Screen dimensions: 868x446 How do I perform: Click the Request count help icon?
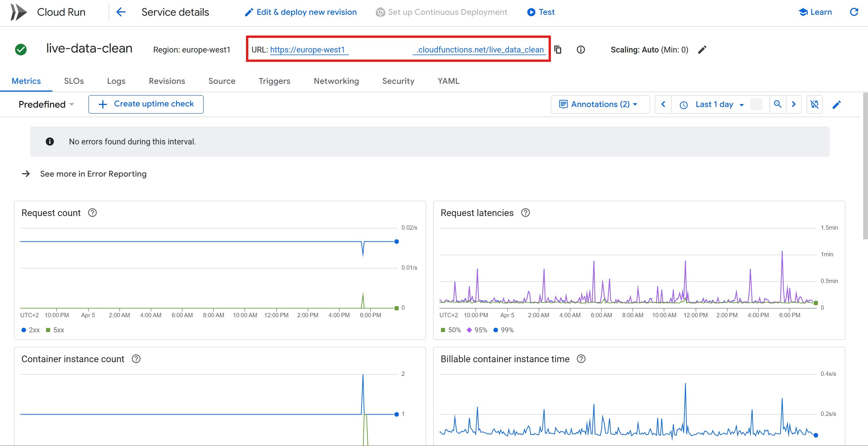click(x=92, y=213)
